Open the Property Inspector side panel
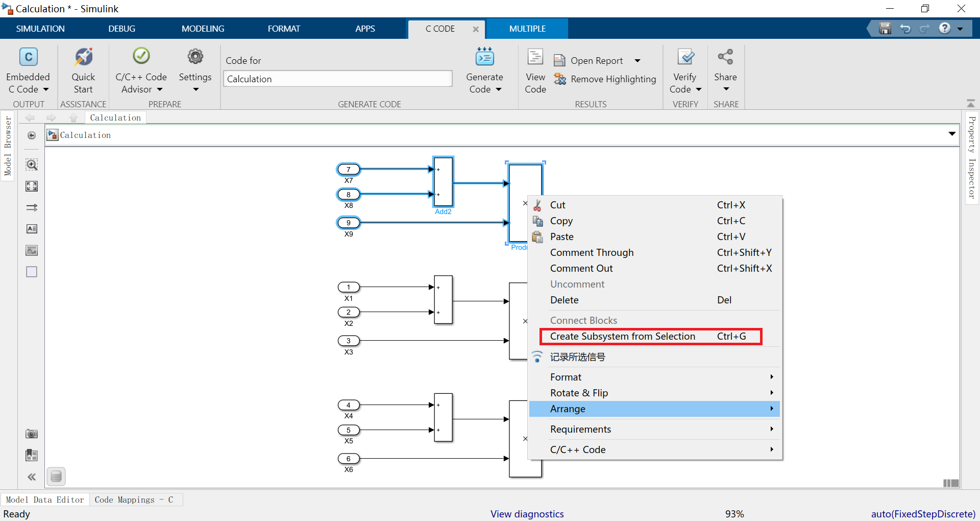 pos(972,157)
